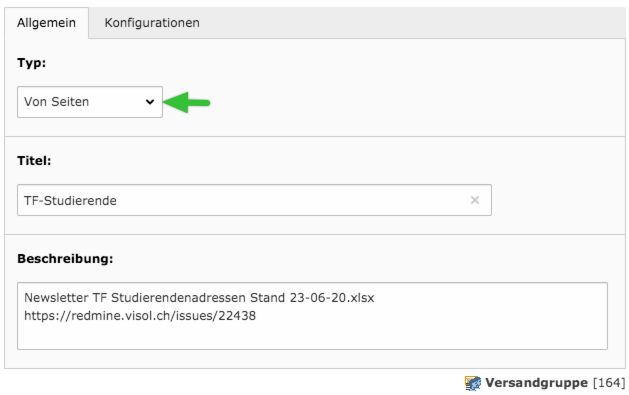
Task: Clear the Titel field with the x icon
Action: 475,200
